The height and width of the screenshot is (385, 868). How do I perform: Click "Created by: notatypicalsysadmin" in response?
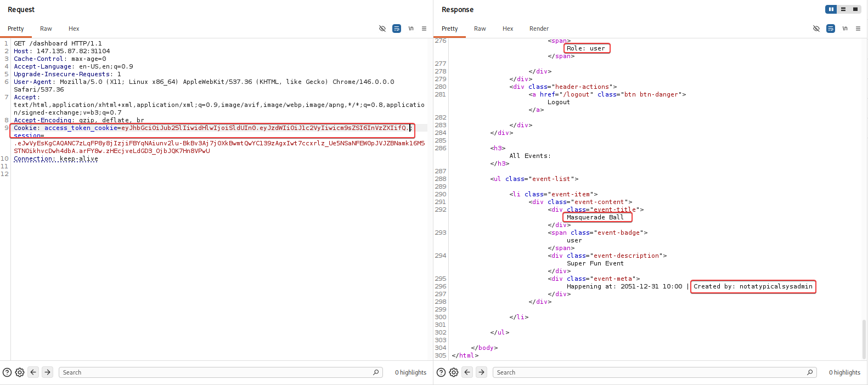coord(753,286)
